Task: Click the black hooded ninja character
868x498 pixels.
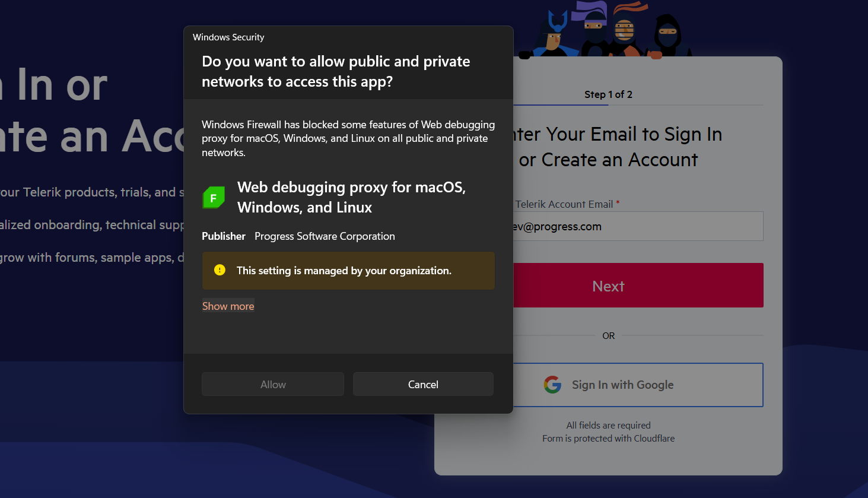Action: [668, 36]
